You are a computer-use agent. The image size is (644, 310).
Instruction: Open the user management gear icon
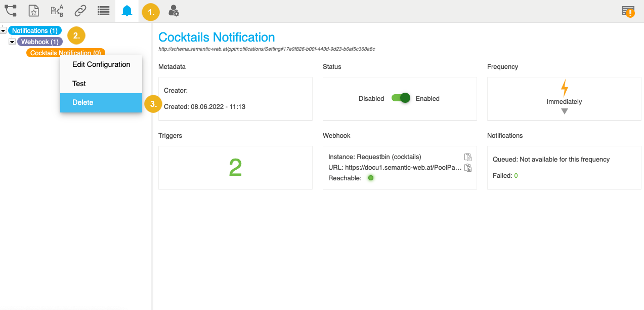[173, 10]
